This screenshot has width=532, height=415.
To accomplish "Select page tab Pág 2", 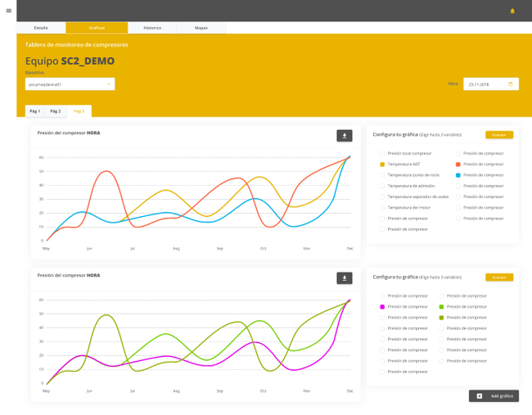I will tap(56, 111).
